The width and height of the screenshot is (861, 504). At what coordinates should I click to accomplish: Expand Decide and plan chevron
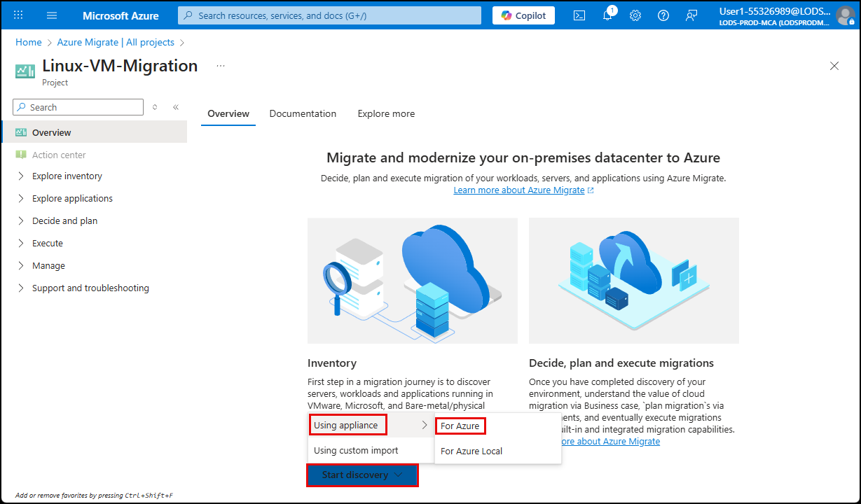(x=20, y=221)
